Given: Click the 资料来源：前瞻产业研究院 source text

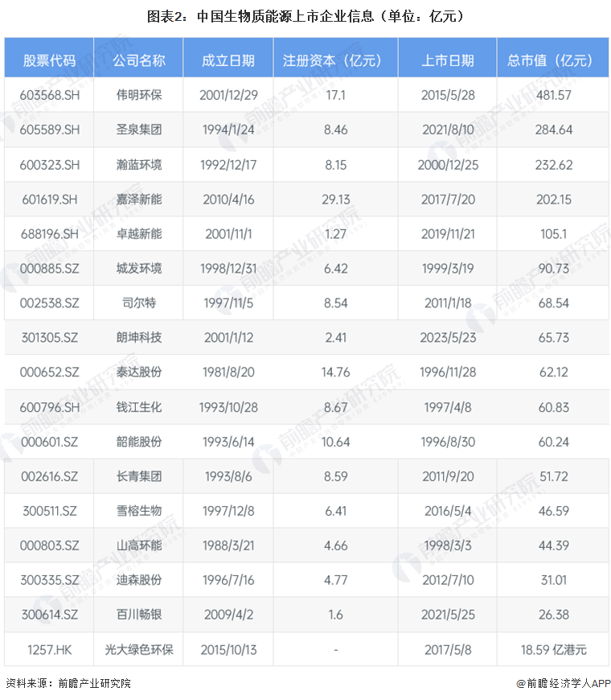Looking at the screenshot, I should coord(68,683).
